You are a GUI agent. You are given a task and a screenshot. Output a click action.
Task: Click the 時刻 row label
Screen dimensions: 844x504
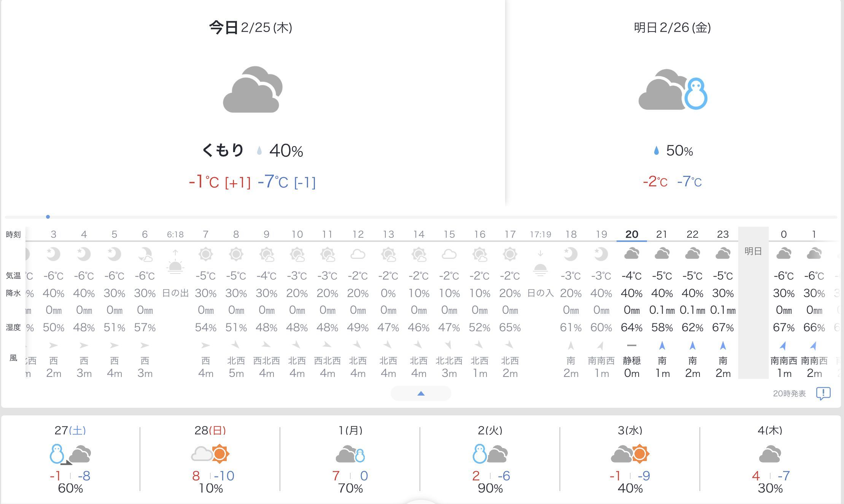[13, 234]
